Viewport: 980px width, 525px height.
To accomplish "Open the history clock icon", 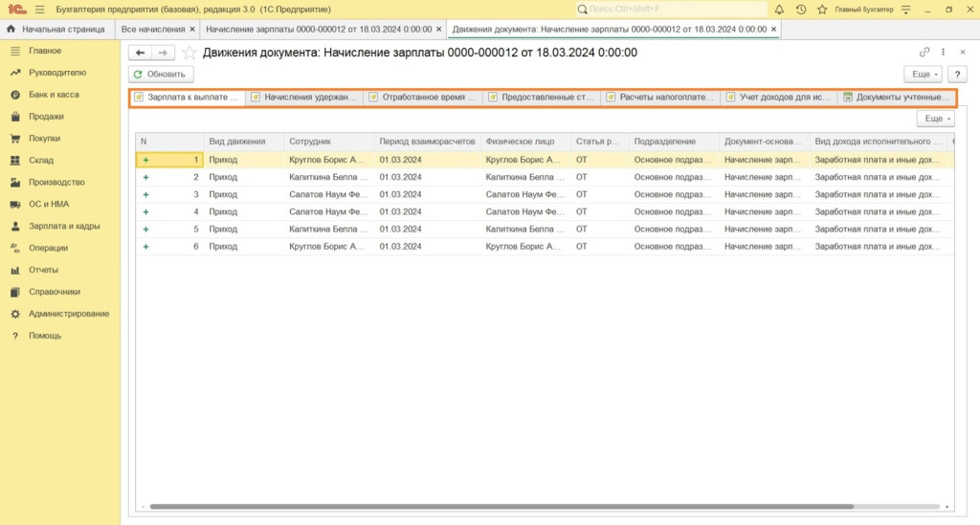I will 800,9.
